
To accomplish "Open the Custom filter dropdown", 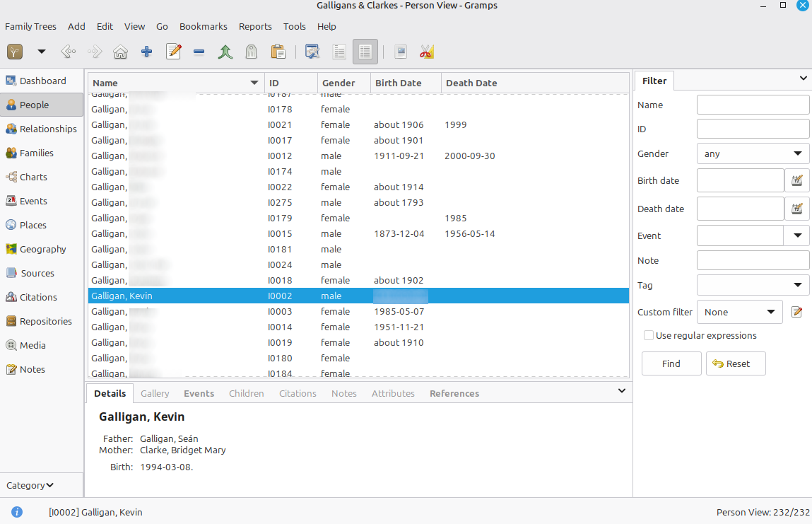I will click(x=739, y=312).
